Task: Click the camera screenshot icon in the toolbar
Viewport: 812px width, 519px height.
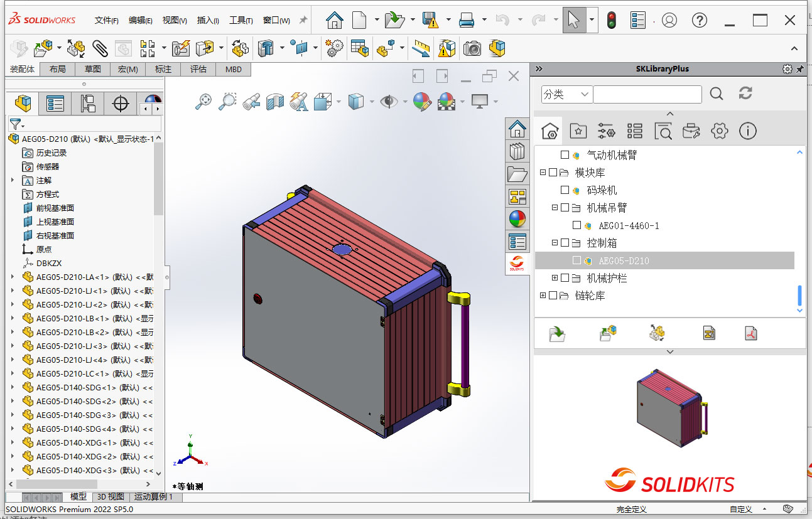Action: pyautogui.click(x=472, y=48)
